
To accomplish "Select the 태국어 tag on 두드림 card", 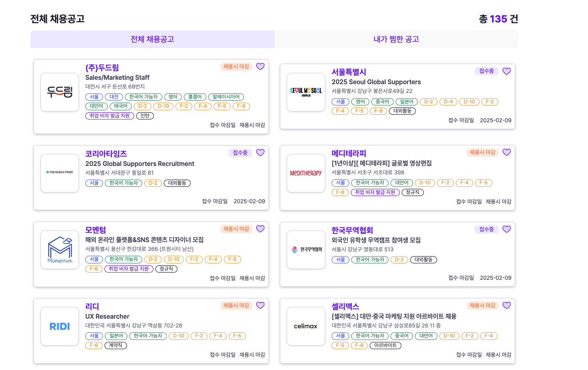I will 121,106.
